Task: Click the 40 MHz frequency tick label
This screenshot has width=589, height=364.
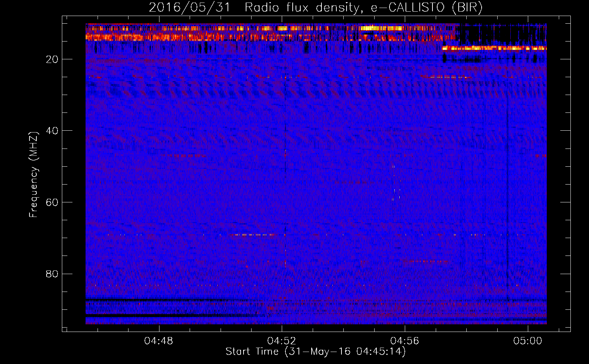Action: [52, 131]
